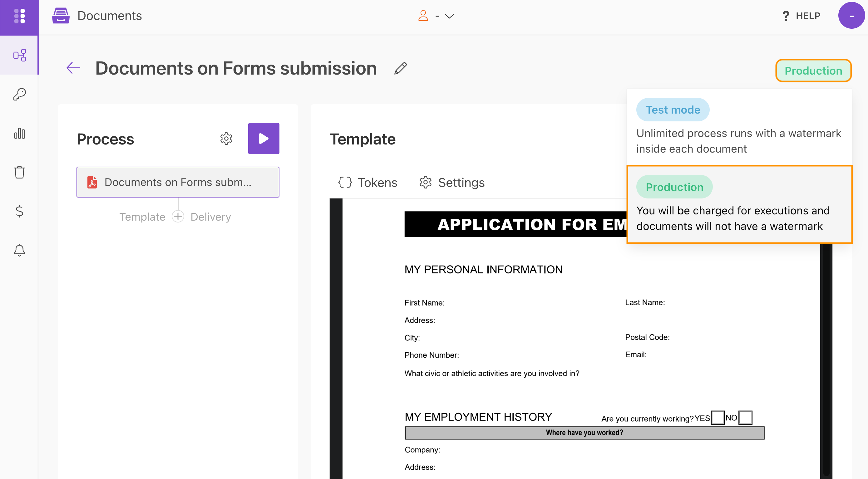Open the apps grid menu
The width and height of the screenshot is (868, 479).
pyautogui.click(x=19, y=16)
